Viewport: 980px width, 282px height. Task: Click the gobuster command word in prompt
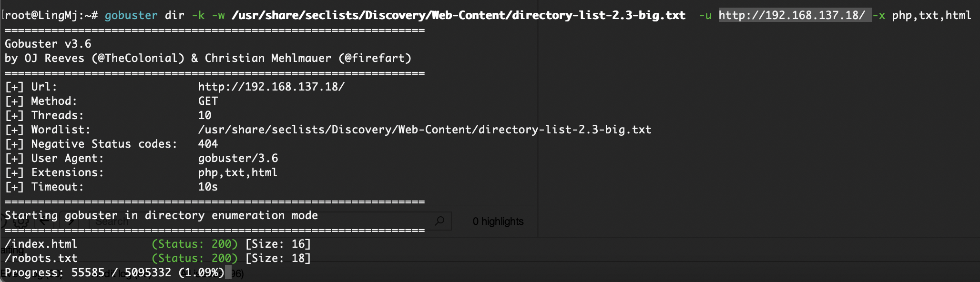[131, 15]
